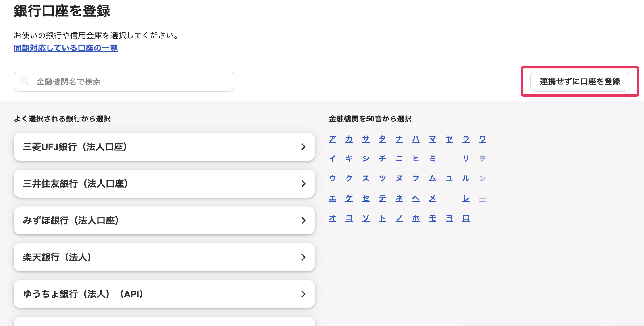Choose 楽天銀行（法人）

coord(164,257)
